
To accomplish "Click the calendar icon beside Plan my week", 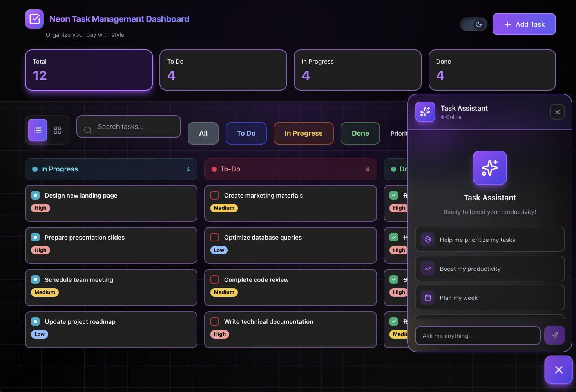I will (428, 298).
